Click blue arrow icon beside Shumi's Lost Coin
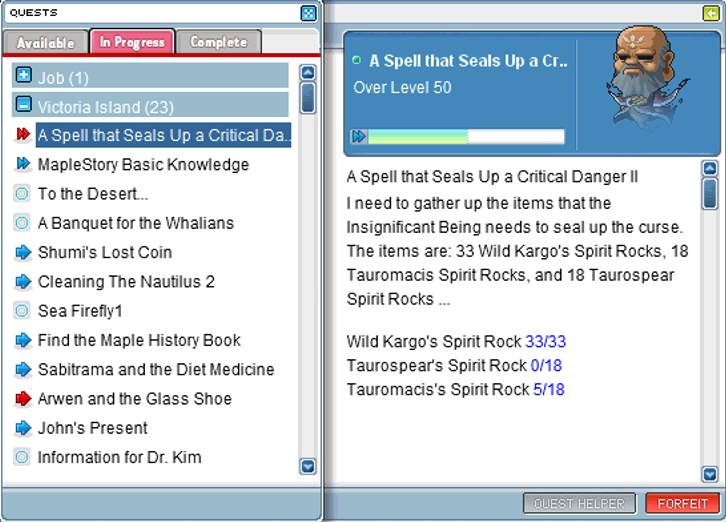The width and height of the screenshot is (726, 522). (23, 252)
